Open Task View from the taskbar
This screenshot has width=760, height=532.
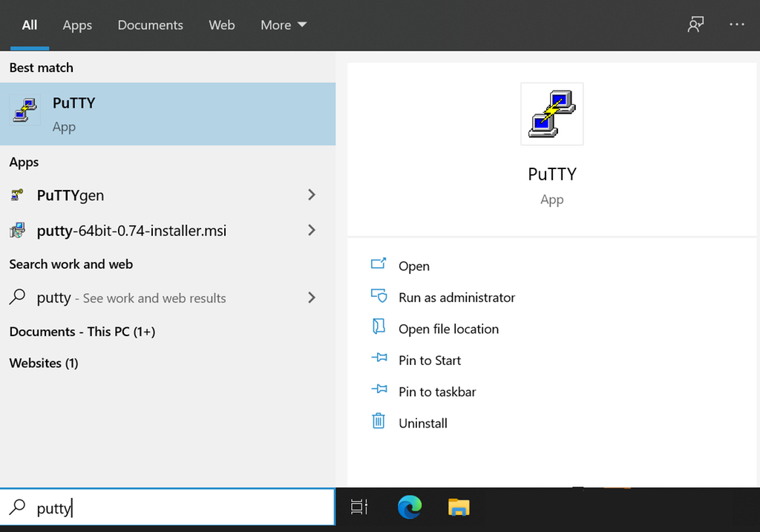click(x=358, y=508)
